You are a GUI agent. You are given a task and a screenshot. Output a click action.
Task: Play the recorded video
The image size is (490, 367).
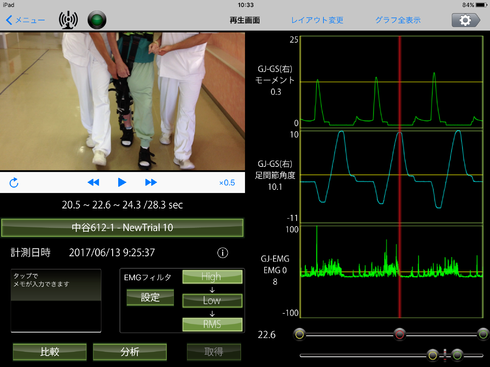(122, 182)
